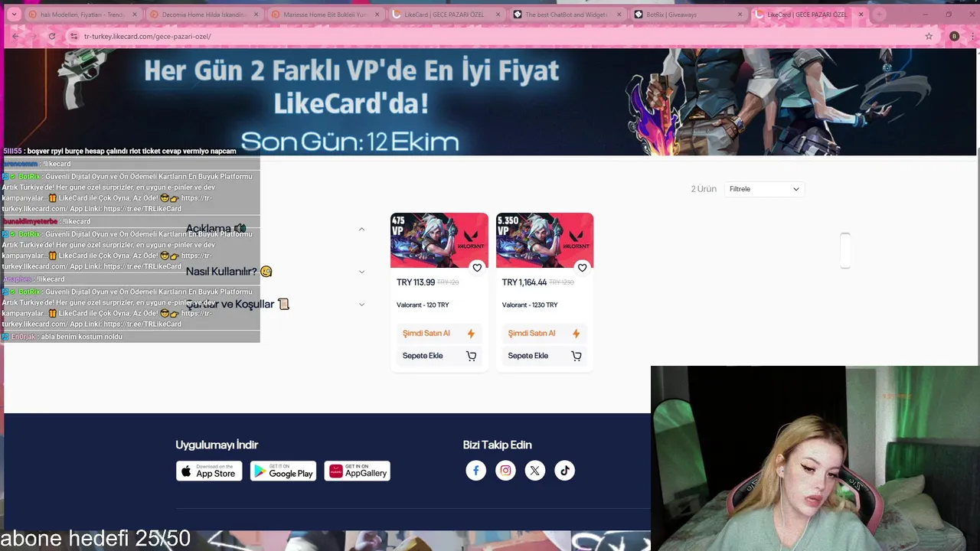Click the Valorant - 120 TRY product title
This screenshot has width=980, height=551.
point(423,305)
